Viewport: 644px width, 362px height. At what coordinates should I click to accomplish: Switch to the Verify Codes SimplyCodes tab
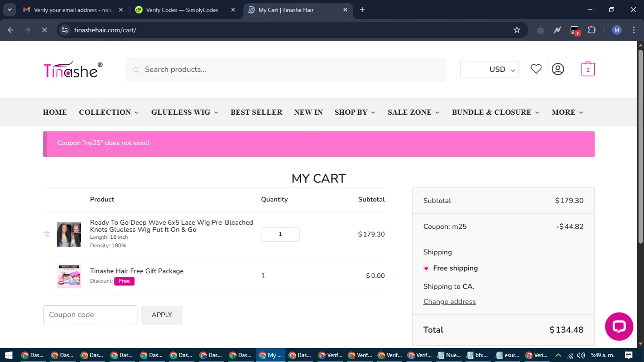182,9
